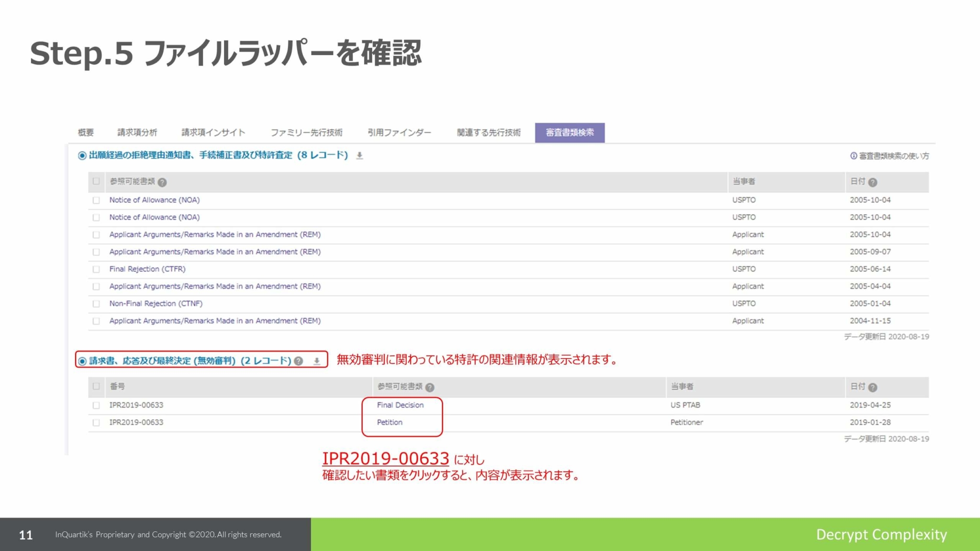Click the 番号 column header

[117, 386]
